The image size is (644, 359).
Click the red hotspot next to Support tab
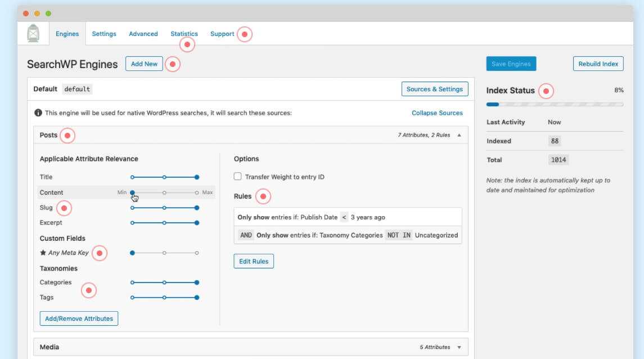coord(244,34)
